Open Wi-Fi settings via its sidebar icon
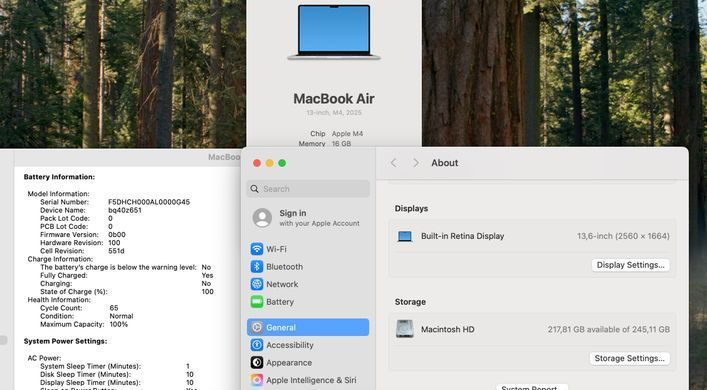This screenshot has height=390, width=707. (x=257, y=249)
